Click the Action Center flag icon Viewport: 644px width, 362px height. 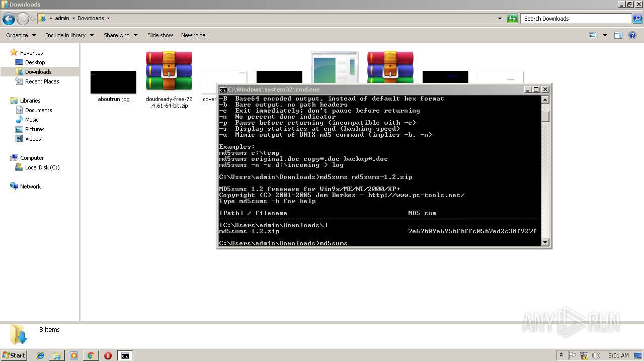pos(572,355)
